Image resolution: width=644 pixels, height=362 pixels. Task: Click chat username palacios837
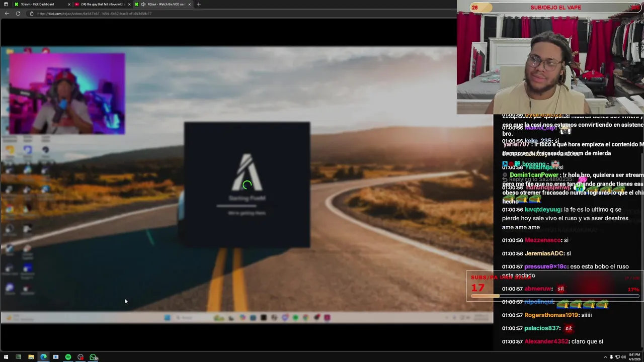[542, 328]
